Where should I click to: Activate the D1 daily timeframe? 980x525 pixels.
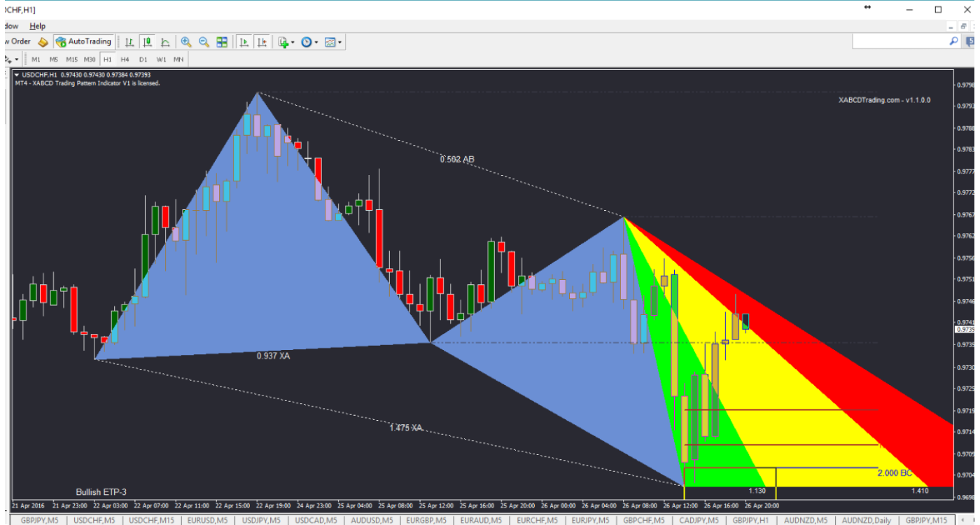coord(141,59)
